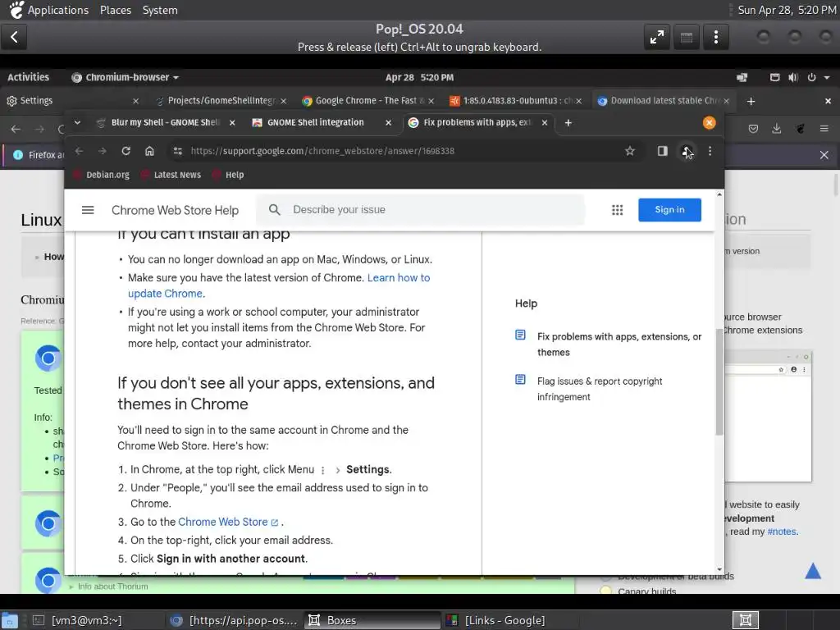The image size is (840, 630).
Task: Open Firefox Pocket save icon
Action: (753, 129)
